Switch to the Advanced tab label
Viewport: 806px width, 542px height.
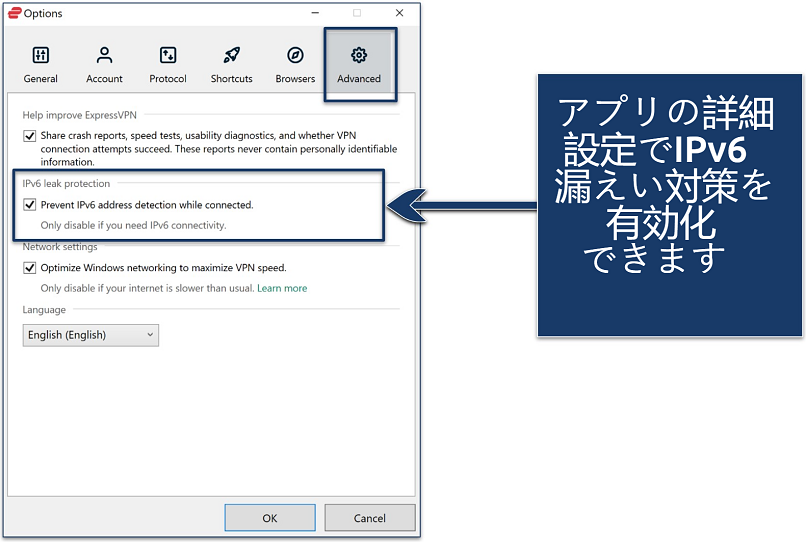pyautogui.click(x=359, y=79)
